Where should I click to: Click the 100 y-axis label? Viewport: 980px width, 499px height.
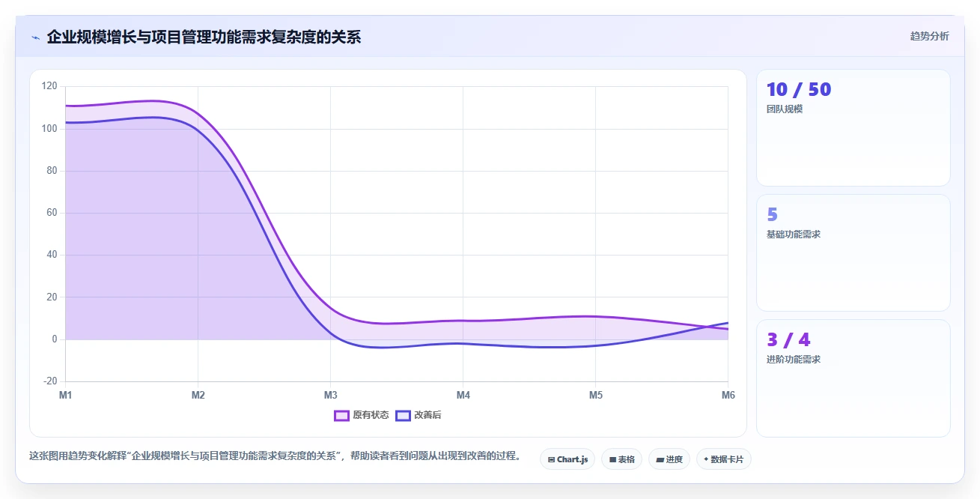pos(49,128)
